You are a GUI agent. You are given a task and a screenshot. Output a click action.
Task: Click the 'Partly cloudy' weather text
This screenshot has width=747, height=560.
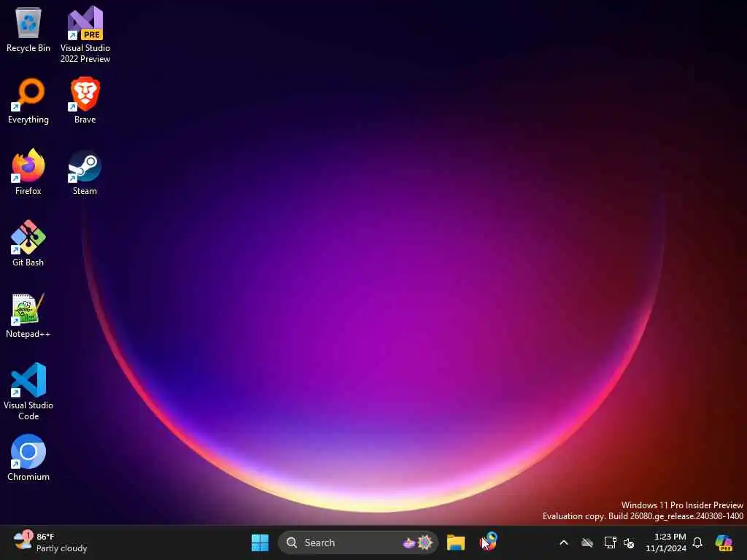click(x=61, y=548)
